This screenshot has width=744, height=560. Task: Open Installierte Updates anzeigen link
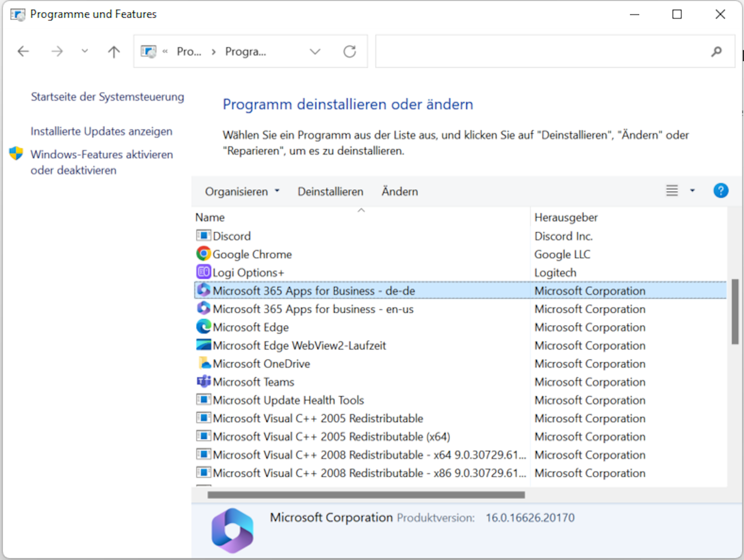coord(101,131)
